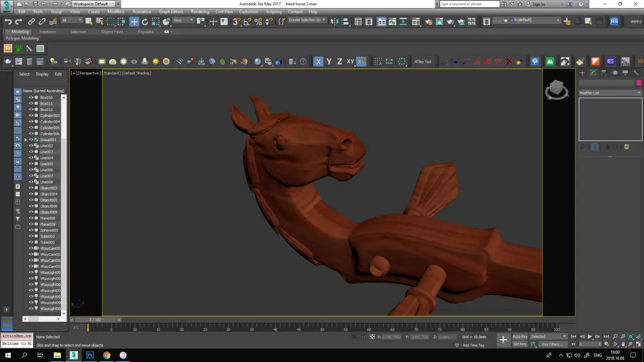This screenshot has height=362, width=644.
Task: Open the Graph Editors menu
Action: (171, 11)
